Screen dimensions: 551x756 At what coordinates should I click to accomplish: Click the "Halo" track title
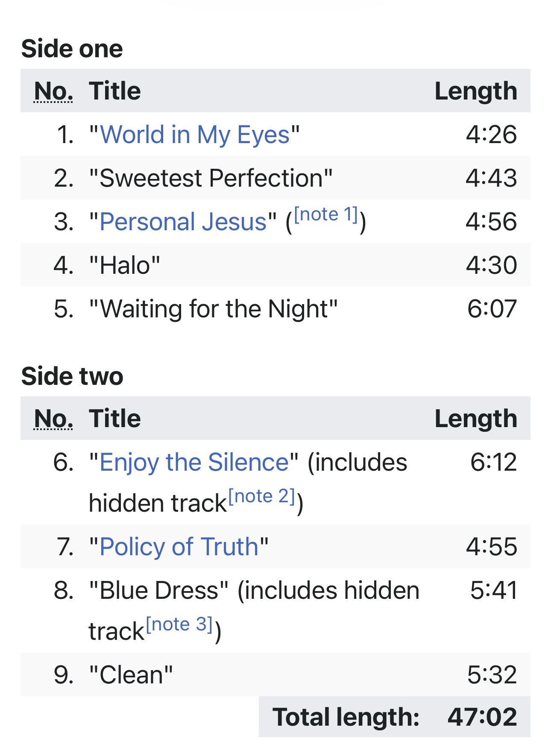tap(124, 265)
